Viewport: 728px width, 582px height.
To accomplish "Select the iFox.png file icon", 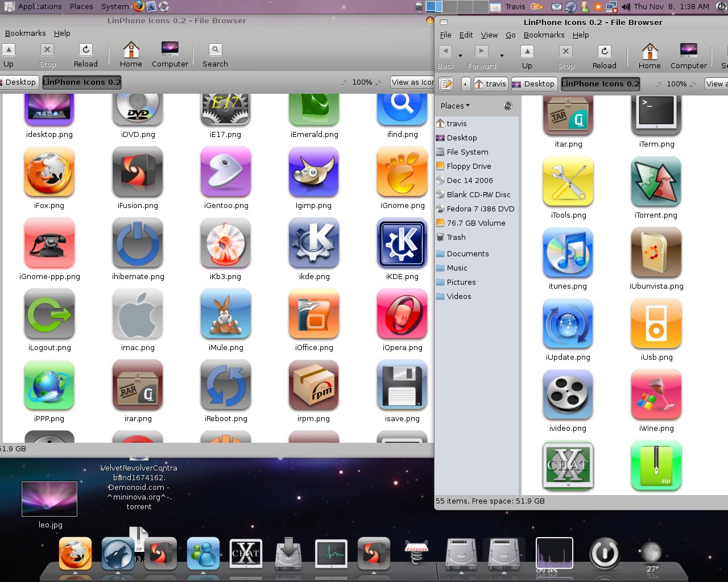I will [49, 172].
